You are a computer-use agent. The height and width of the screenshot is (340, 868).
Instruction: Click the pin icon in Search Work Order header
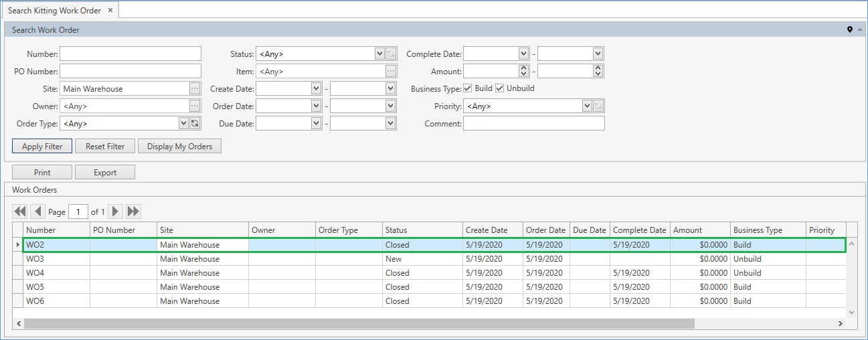click(850, 30)
